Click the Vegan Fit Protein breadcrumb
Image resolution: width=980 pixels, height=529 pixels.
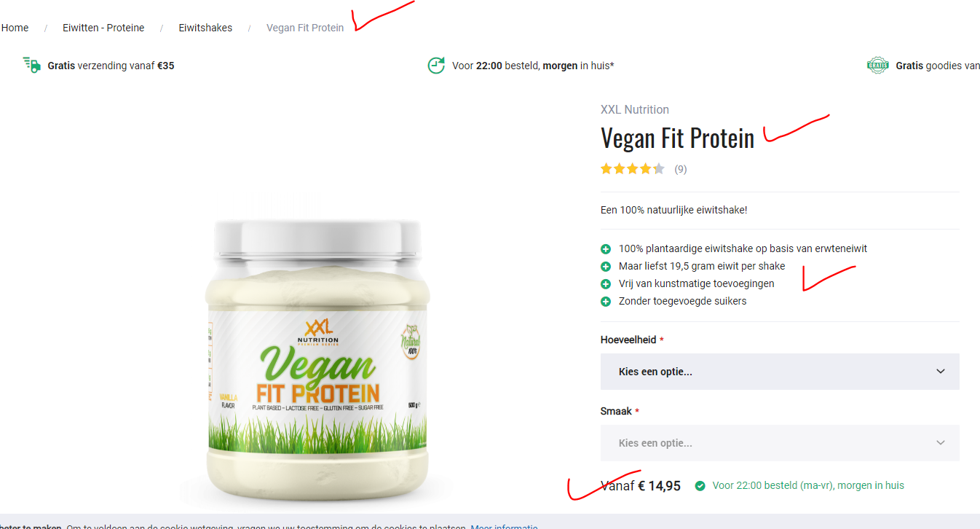pyautogui.click(x=305, y=28)
